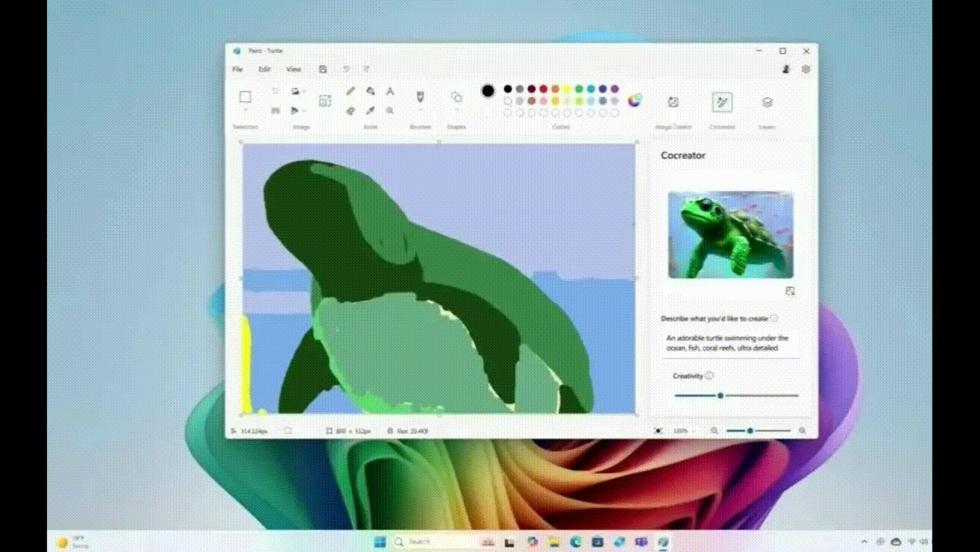Open the File menu
The height and width of the screenshot is (552, 980).
(x=237, y=69)
